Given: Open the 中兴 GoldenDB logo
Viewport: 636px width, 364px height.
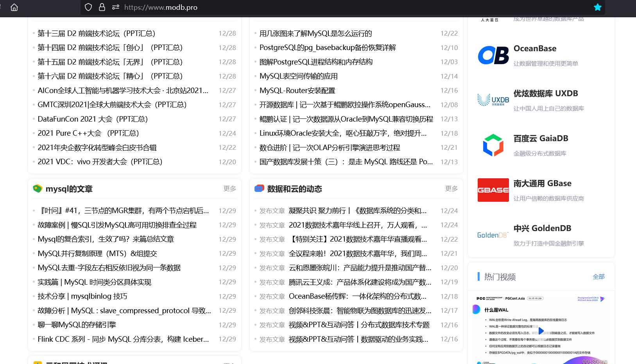Looking at the screenshot, I should tap(493, 235).
